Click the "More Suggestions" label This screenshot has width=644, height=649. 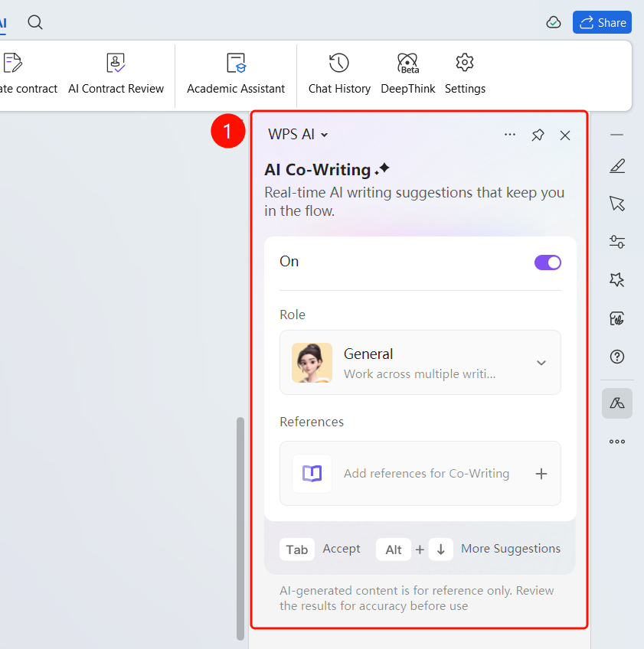(511, 549)
